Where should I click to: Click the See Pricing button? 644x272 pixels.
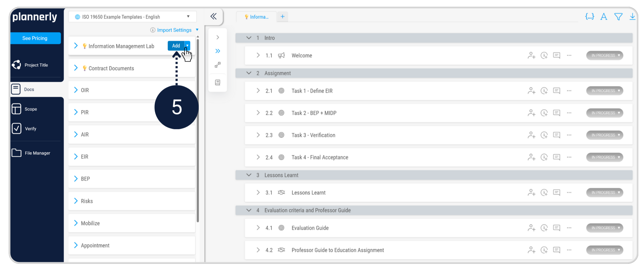[x=35, y=38]
